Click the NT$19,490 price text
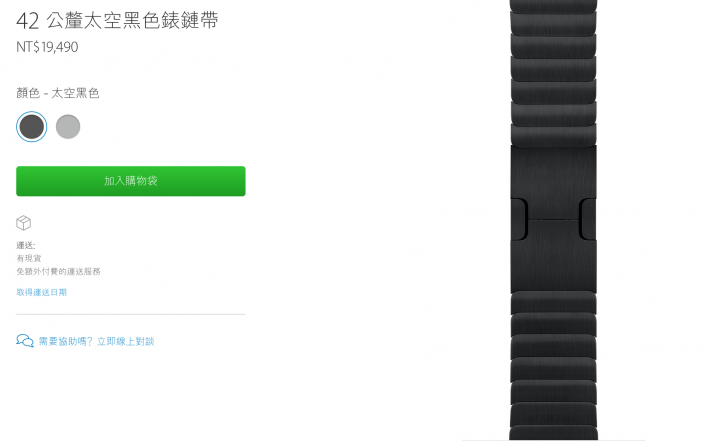 [47, 47]
